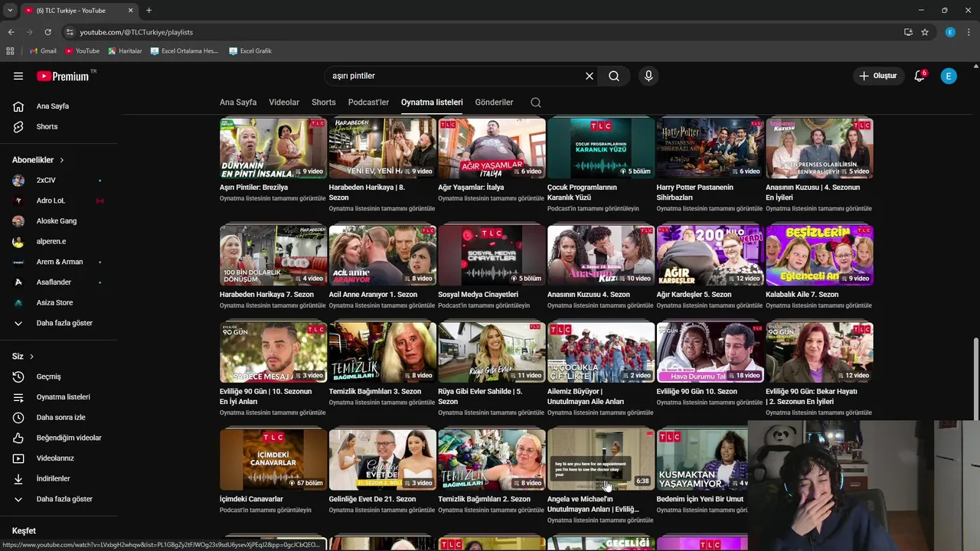Search within channel using magnifier icon

(536, 103)
